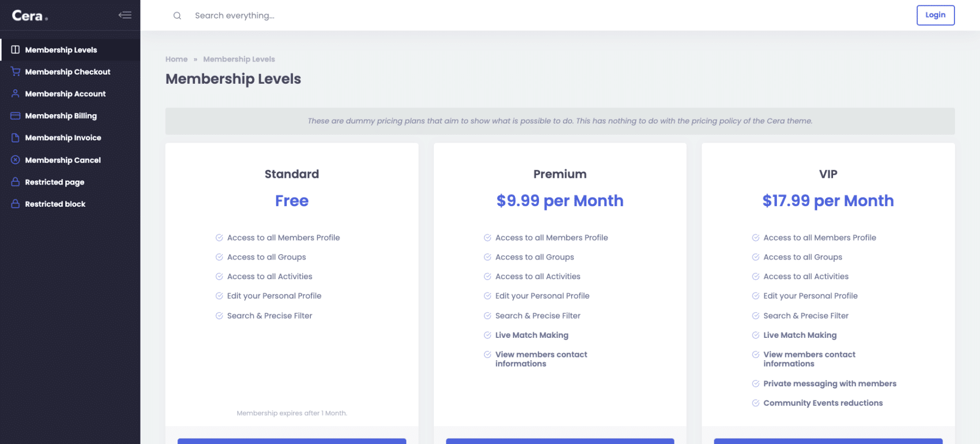980x444 pixels.
Task: Click the blue button under the Premium plan
Action: (560, 442)
